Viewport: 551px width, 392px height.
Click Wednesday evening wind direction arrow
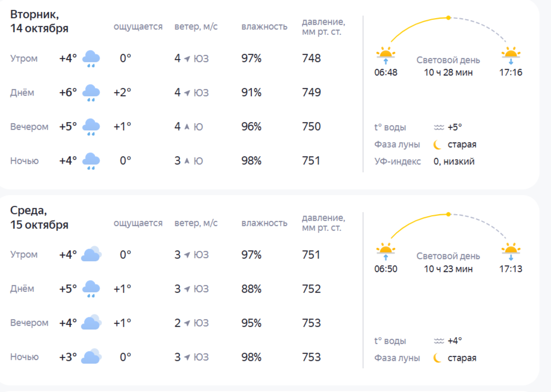pyautogui.click(x=187, y=323)
